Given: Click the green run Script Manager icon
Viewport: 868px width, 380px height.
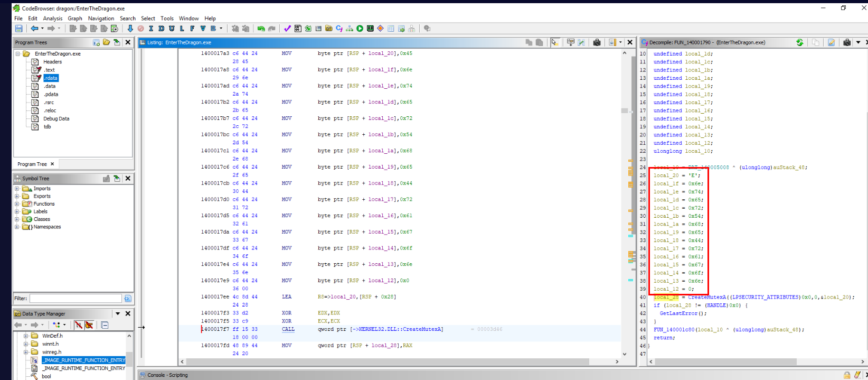Looking at the screenshot, I should (x=360, y=29).
